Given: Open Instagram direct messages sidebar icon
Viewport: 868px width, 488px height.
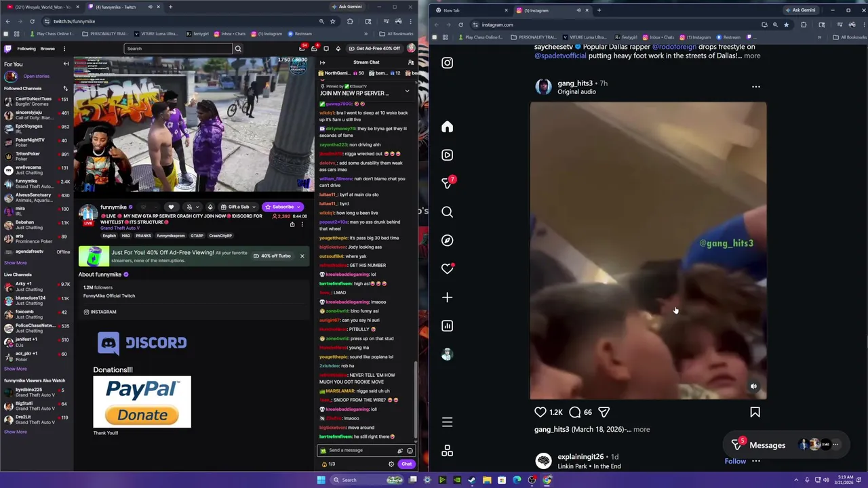Looking at the screenshot, I should [x=448, y=183].
